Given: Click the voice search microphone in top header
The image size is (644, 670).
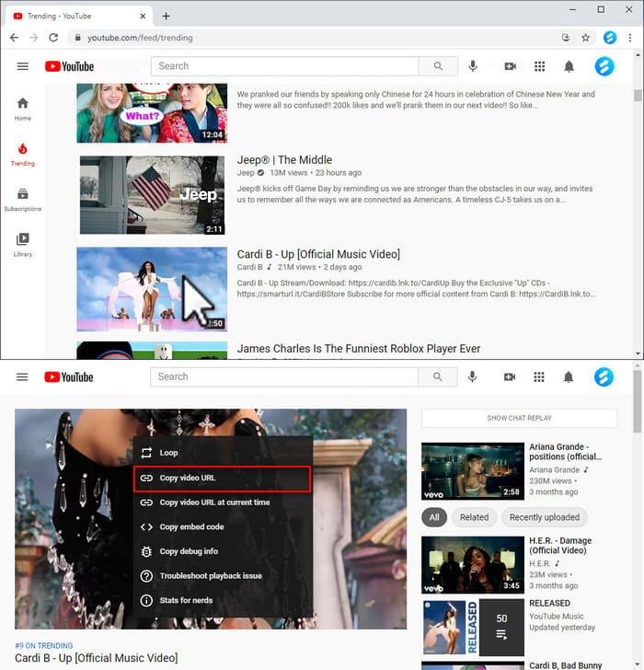Looking at the screenshot, I should tap(473, 66).
